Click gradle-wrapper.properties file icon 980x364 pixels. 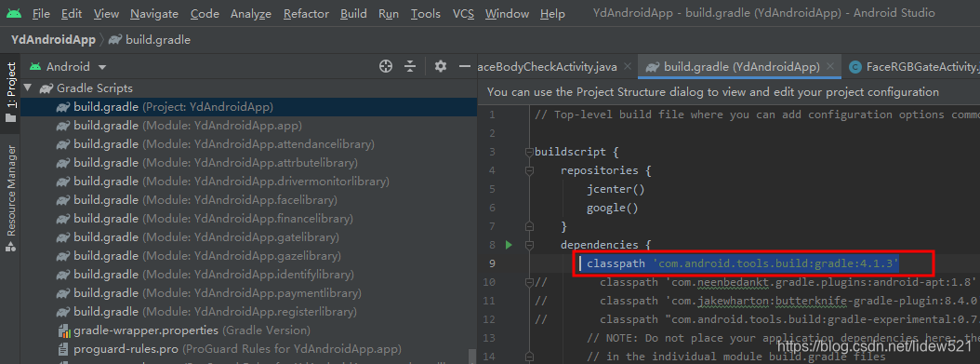(x=63, y=330)
